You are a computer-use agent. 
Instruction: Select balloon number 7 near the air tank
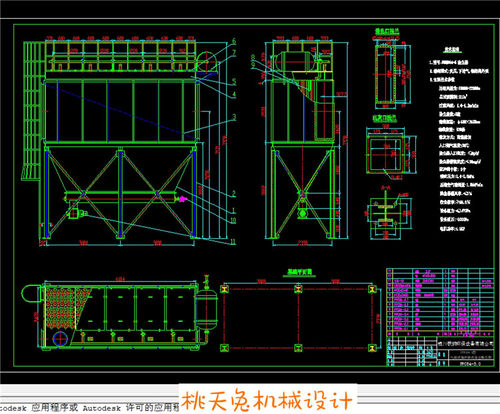(x=234, y=53)
